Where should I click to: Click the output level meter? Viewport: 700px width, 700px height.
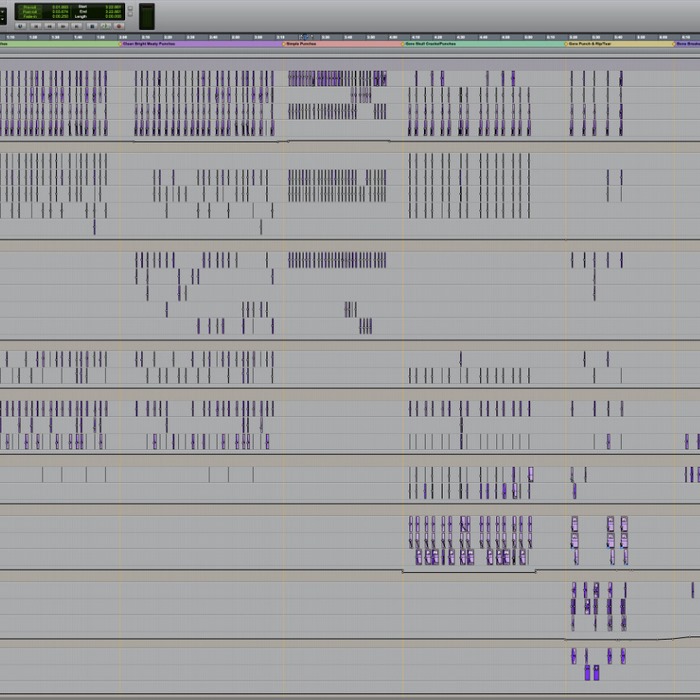tap(147, 16)
